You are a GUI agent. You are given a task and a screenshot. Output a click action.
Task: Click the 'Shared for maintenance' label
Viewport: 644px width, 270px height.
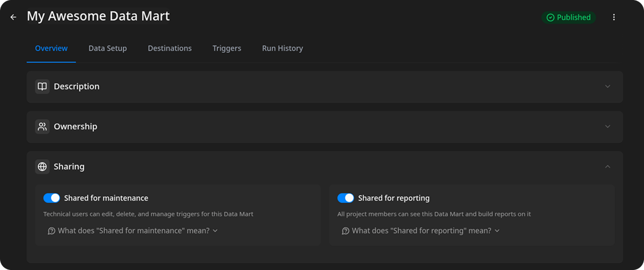[106, 198]
